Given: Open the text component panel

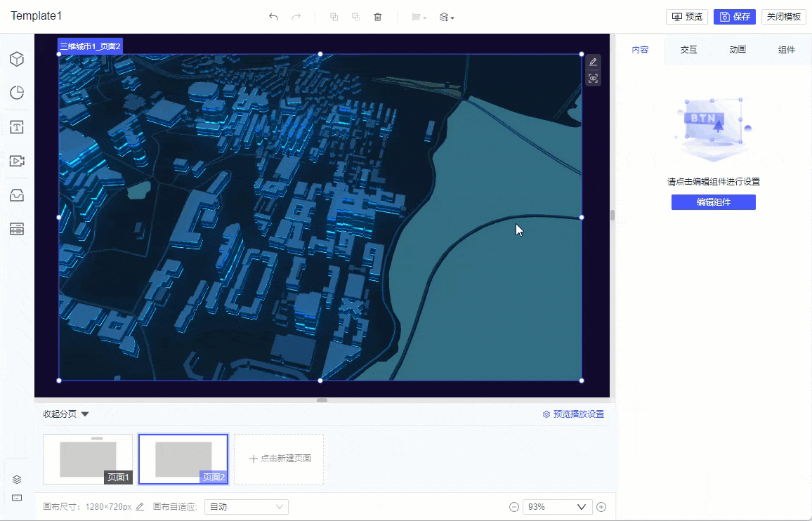Looking at the screenshot, I should coord(17,127).
